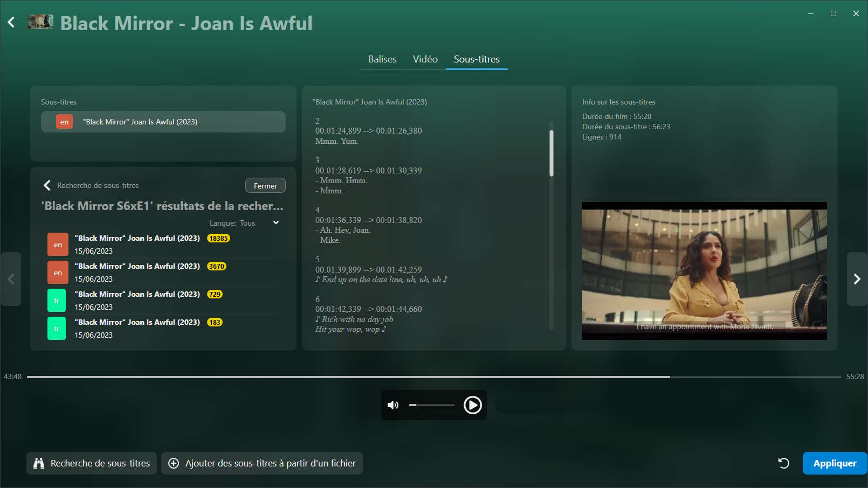Screen dimensions: 868x488
Task: Choose English result with 18385 downloads
Action: tap(161, 245)
